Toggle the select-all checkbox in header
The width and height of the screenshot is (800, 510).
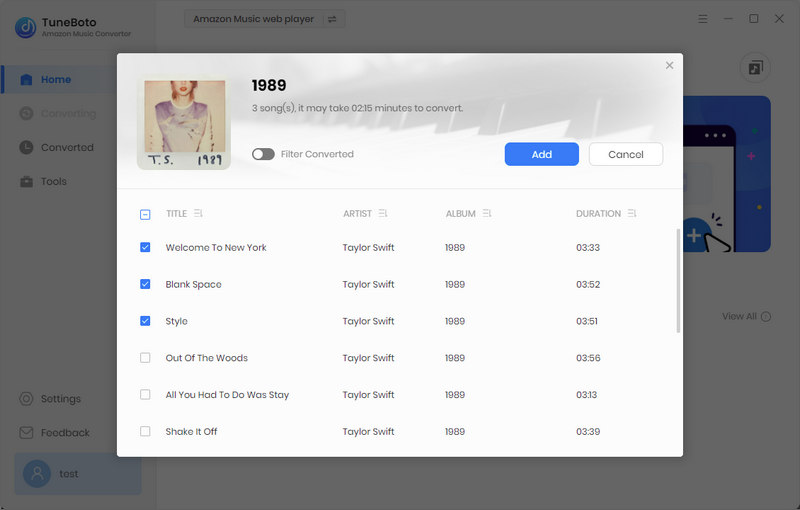coord(145,214)
